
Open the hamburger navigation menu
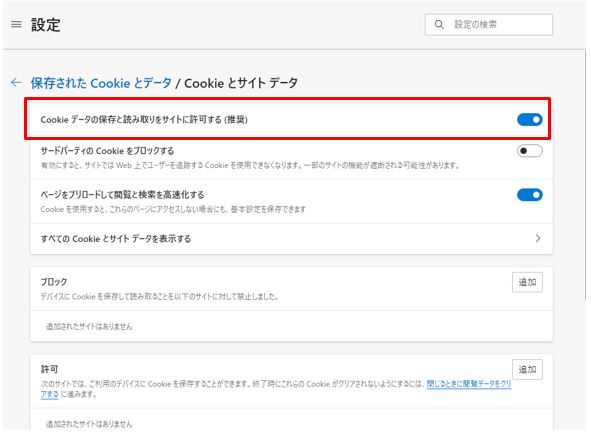(16, 25)
